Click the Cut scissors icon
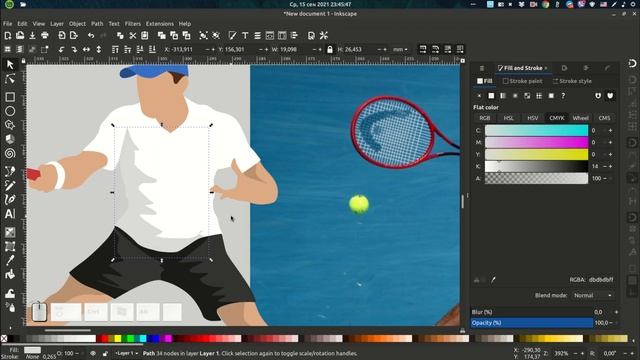The width and height of the screenshot is (640, 360). pyautogui.click(x=133, y=36)
